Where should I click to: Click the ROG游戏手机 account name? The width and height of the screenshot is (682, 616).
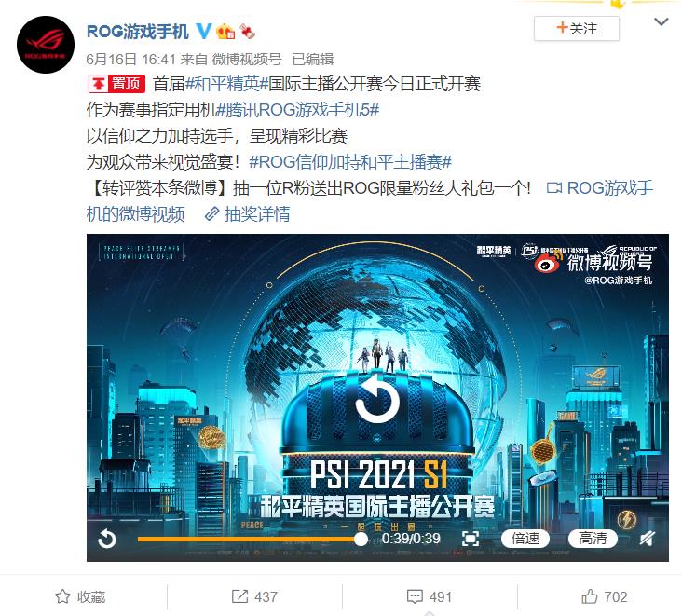[x=138, y=32]
